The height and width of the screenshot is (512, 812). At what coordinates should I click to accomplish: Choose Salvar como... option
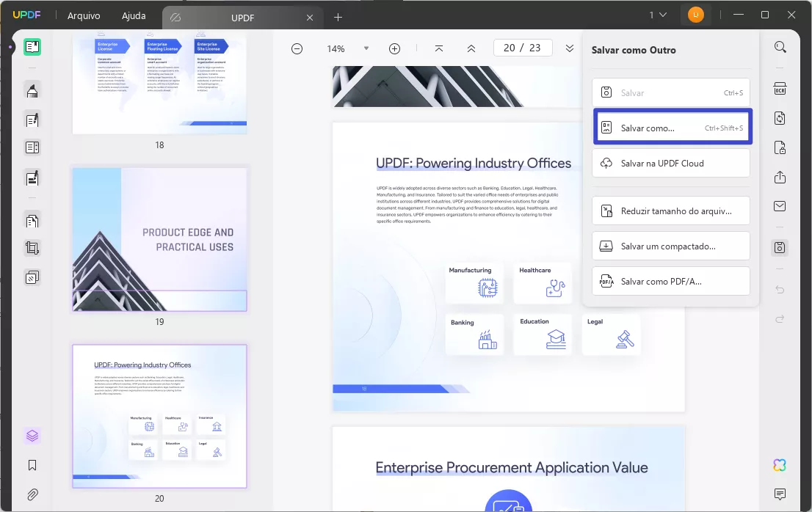click(673, 127)
